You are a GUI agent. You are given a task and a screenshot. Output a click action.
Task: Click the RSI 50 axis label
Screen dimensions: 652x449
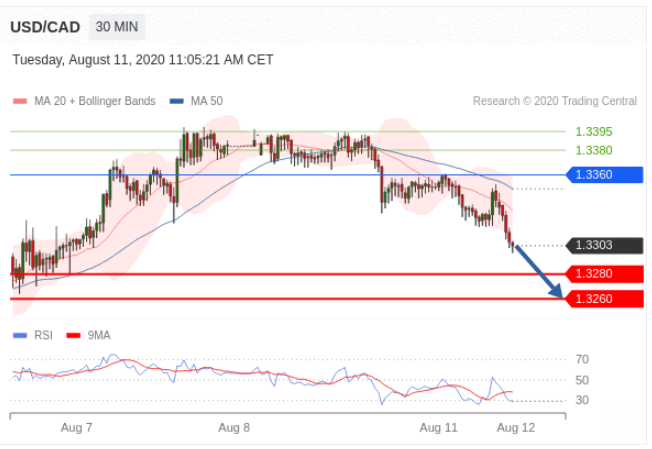click(x=582, y=380)
